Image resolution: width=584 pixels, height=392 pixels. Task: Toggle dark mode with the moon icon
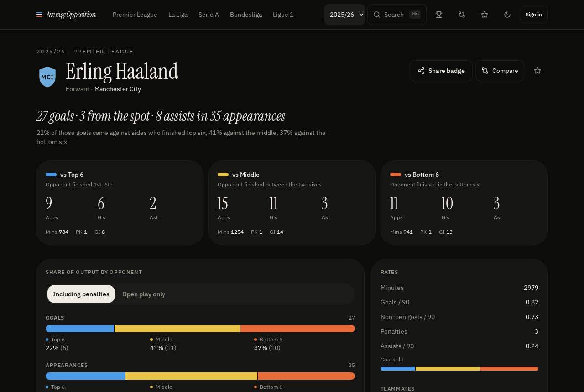[x=507, y=15]
